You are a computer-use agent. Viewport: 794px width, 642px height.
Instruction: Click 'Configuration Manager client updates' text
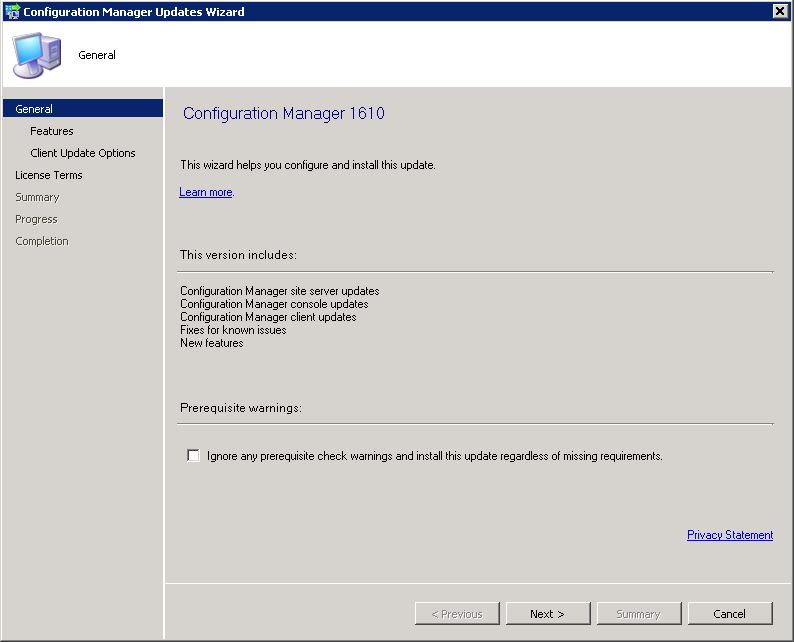[268, 317]
